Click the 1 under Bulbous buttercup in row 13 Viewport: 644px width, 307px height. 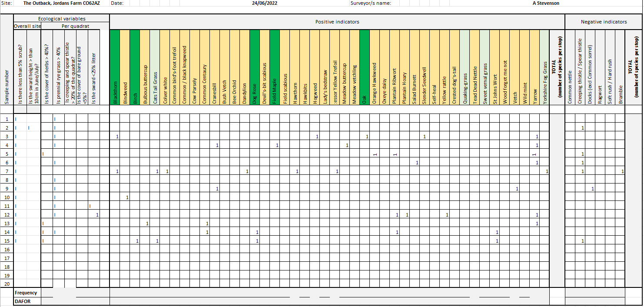(147, 224)
